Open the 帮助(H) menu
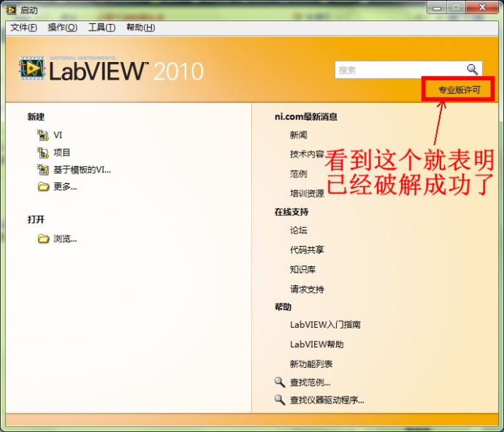Screen dimensions: 504x432 140,28
